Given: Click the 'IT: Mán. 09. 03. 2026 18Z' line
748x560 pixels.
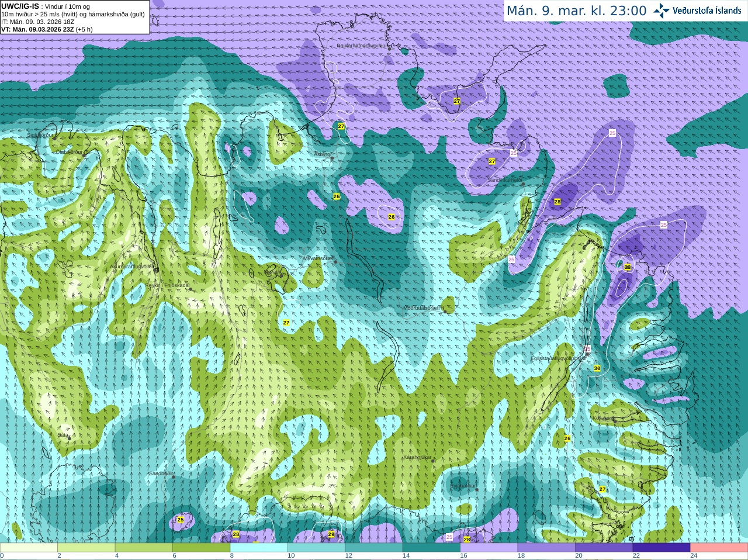Looking at the screenshot, I should [x=38, y=22].
